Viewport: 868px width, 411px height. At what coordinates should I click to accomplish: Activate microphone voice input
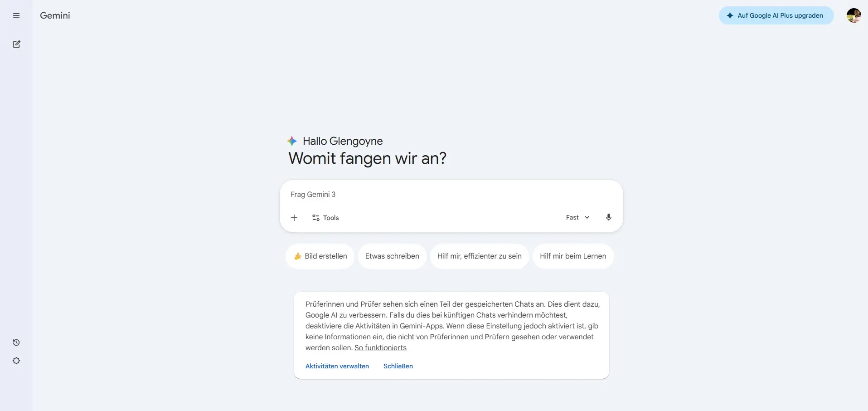pyautogui.click(x=609, y=217)
